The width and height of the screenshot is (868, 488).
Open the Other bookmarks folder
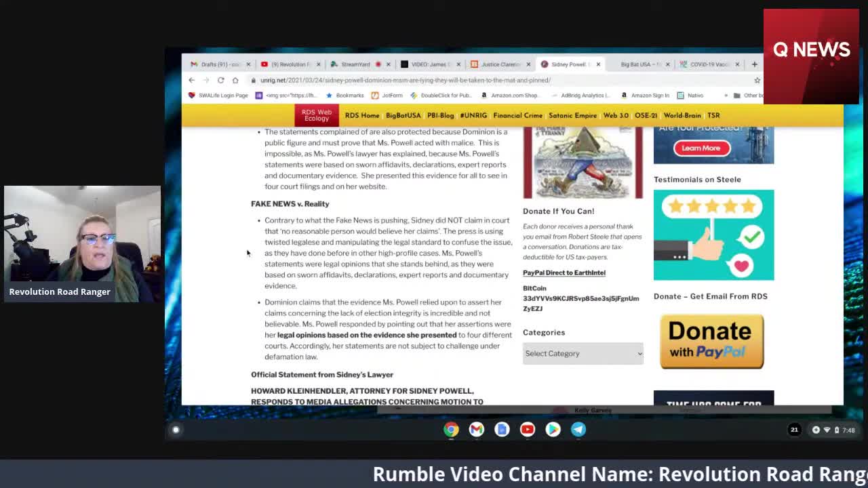(x=748, y=96)
